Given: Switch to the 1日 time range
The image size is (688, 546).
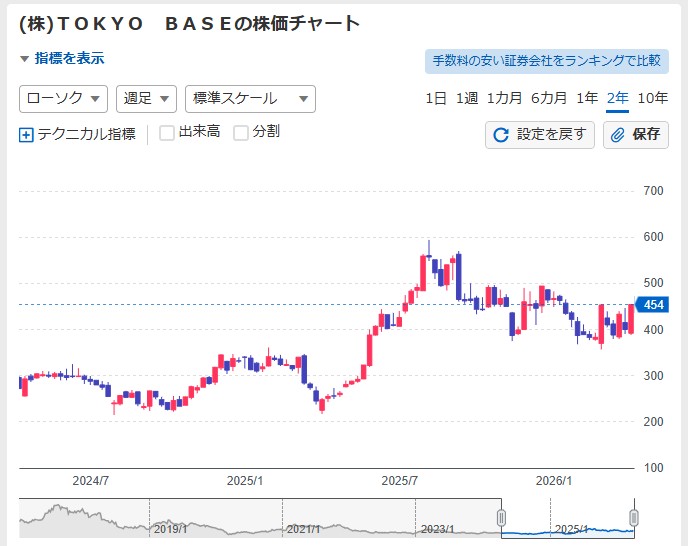Looking at the screenshot, I should pos(436,98).
